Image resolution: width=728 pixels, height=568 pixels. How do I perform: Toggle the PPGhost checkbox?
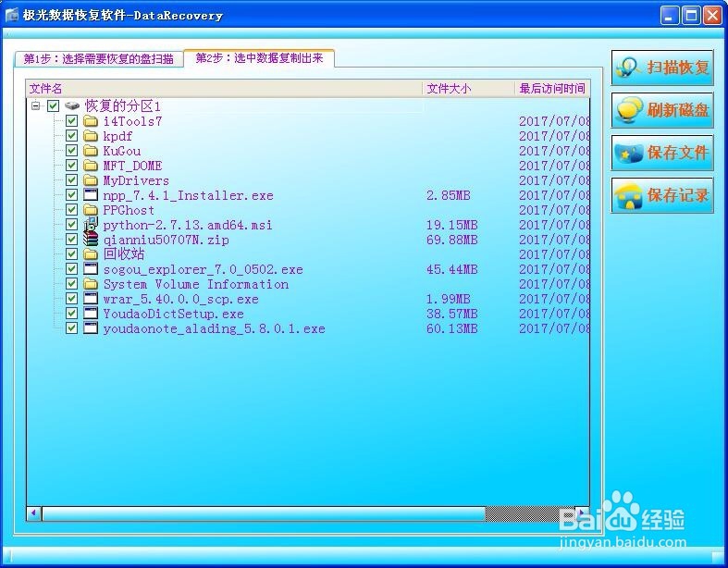pos(71,210)
